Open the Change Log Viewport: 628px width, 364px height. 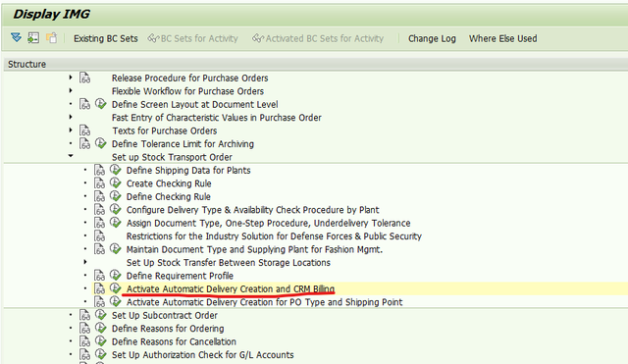[x=432, y=38]
